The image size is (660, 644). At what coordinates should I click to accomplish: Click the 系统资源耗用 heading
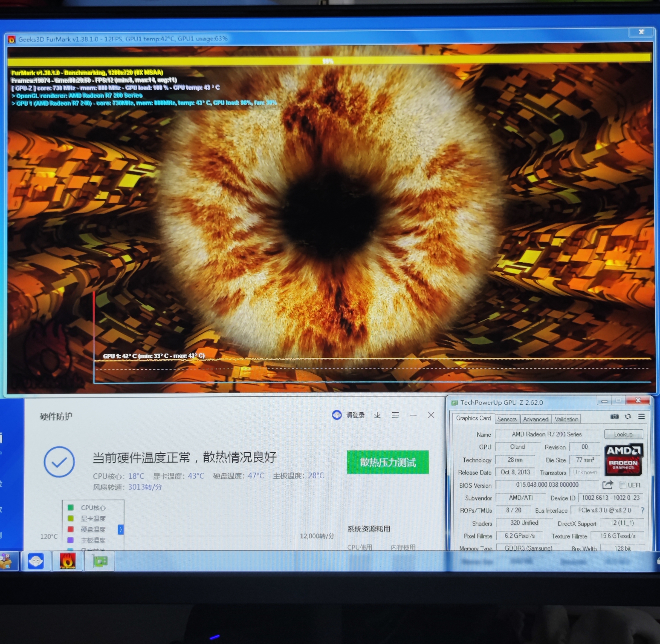coord(369,529)
